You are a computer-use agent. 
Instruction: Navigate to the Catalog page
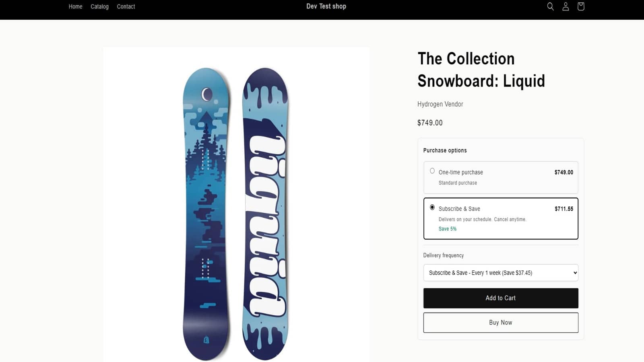(99, 6)
